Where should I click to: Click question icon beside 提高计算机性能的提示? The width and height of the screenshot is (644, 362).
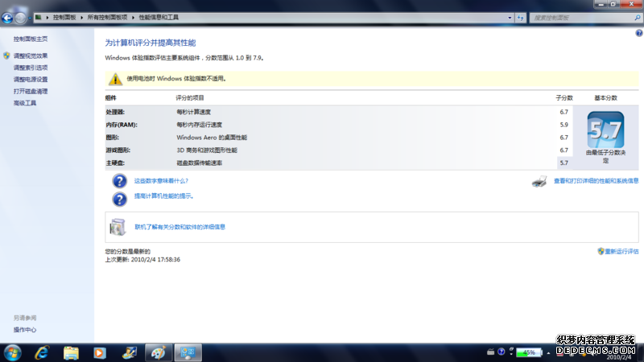[119, 199]
